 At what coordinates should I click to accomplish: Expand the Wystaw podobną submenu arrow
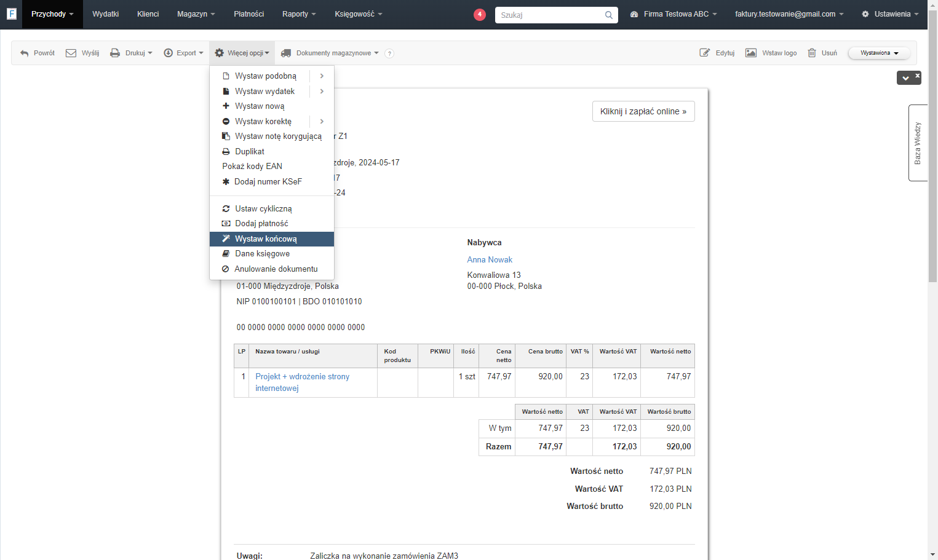(322, 76)
